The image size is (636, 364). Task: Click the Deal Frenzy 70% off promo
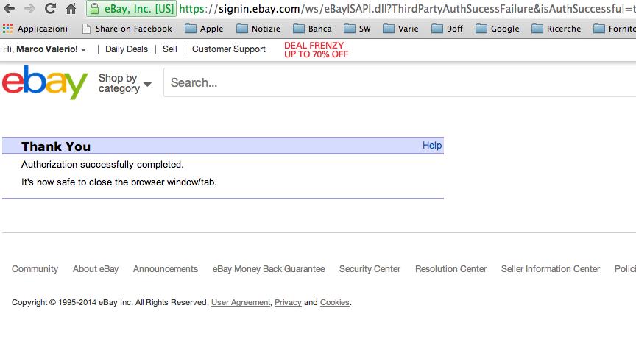316,50
